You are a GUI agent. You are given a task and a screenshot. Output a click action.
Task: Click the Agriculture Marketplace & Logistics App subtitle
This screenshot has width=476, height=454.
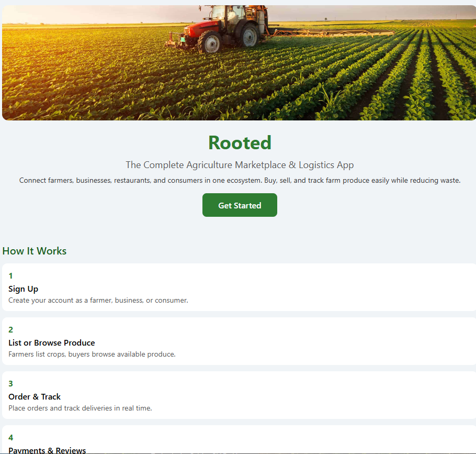(240, 165)
